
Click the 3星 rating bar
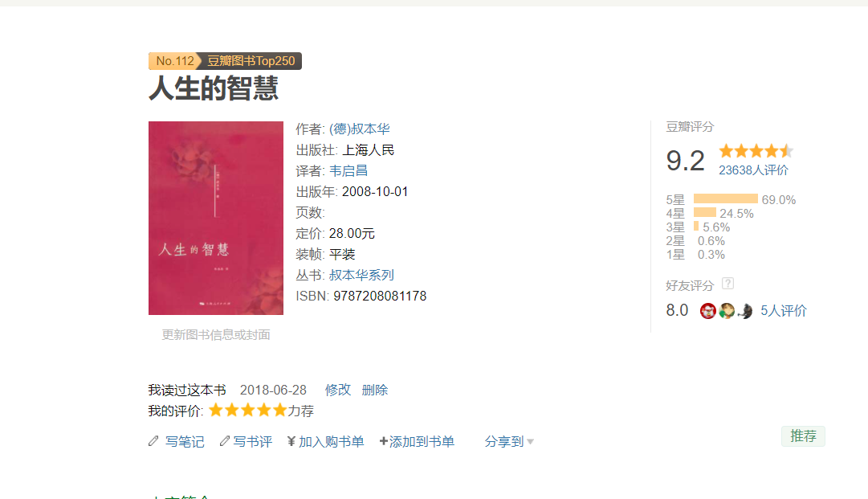696,226
